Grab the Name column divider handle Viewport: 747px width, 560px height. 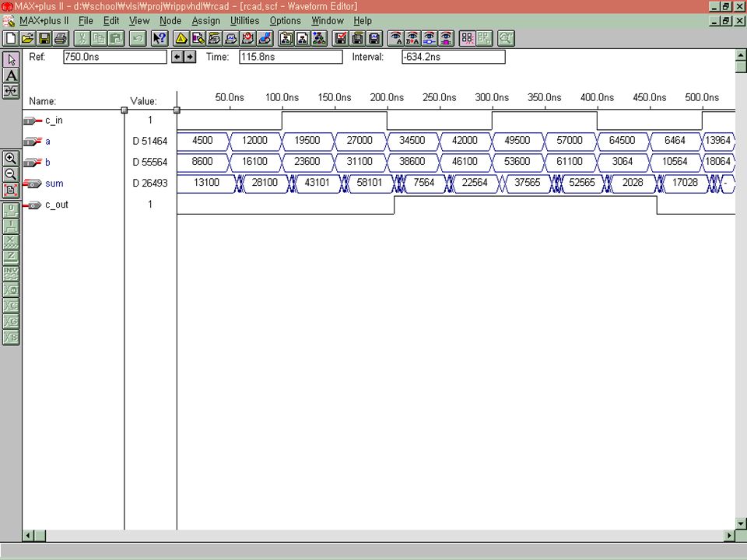pyautogui.click(x=124, y=110)
